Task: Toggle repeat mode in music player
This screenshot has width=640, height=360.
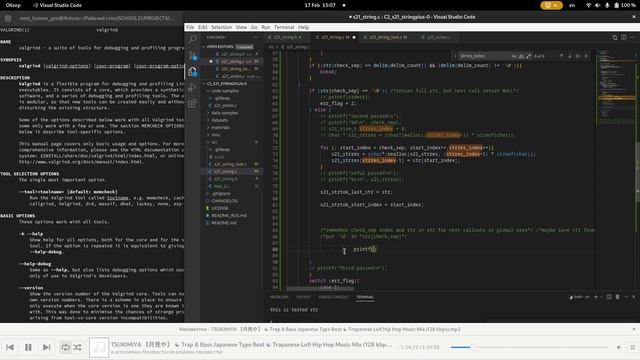Action: click(x=65, y=347)
